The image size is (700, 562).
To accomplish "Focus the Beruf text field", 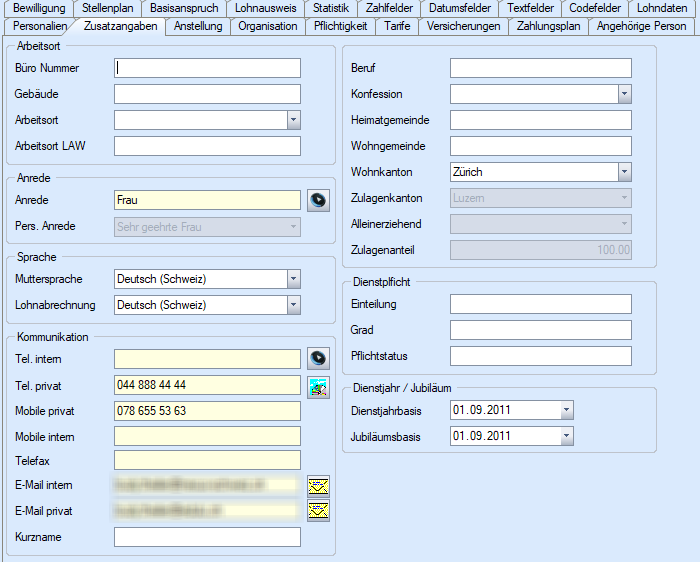I will 540,68.
